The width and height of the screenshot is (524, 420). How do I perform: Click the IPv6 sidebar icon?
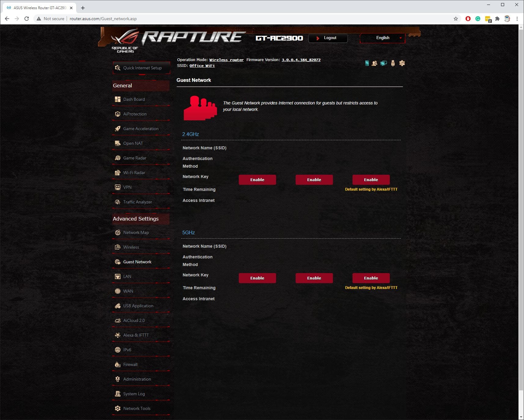point(118,350)
